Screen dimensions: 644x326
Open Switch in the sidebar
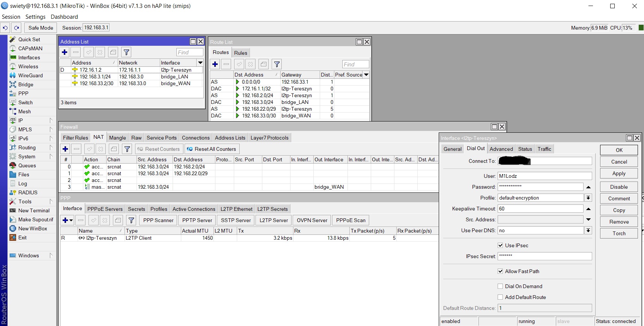coord(26,102)
